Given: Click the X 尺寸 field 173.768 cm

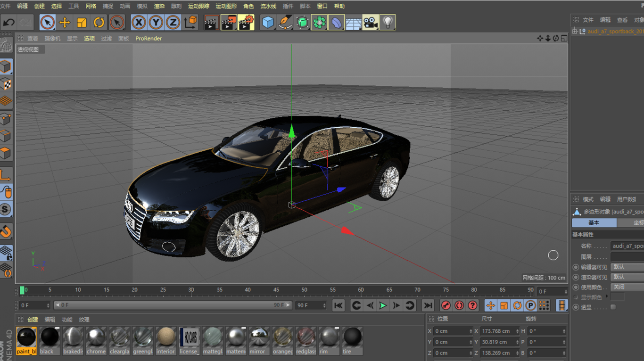Looking at the screenshot, I should click(x=499, y=331).
